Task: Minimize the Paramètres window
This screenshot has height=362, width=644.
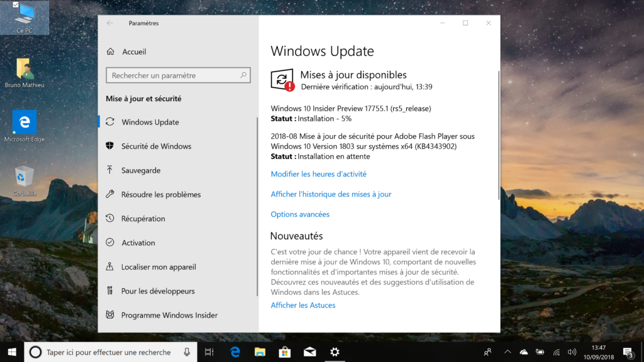Action: coord(442,23)
